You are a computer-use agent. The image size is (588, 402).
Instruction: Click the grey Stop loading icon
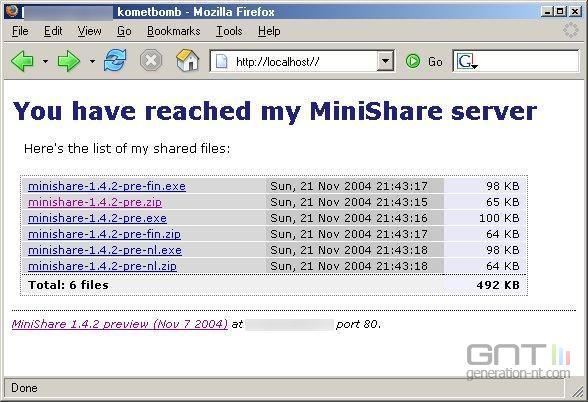tap(151, 60)
